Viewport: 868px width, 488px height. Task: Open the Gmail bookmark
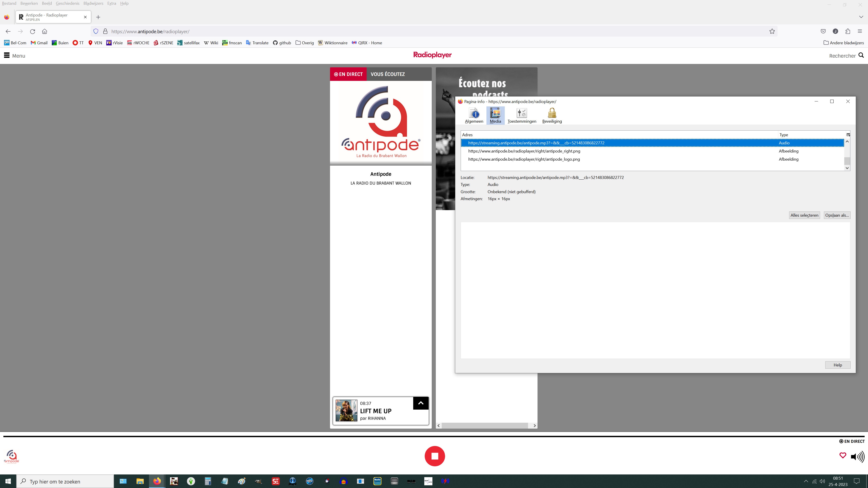(x=39, y=43)
